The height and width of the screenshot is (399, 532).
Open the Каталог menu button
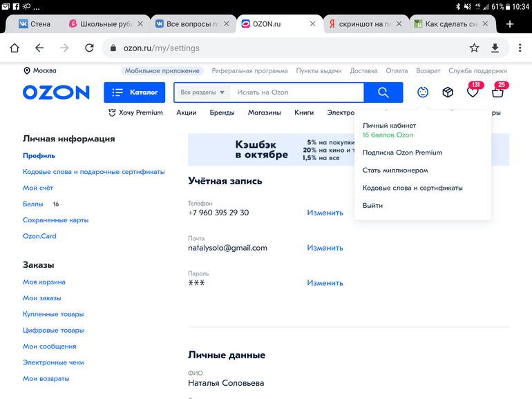(x=135, y=93)
